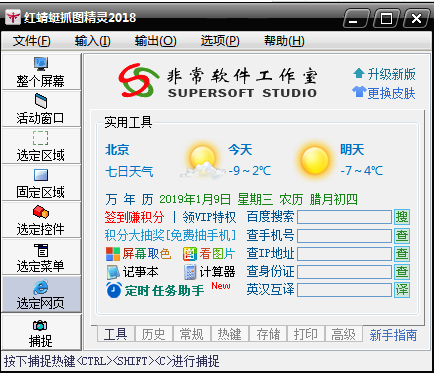
Task: Open the 选项(P) menu
Action: pos(220,41)
